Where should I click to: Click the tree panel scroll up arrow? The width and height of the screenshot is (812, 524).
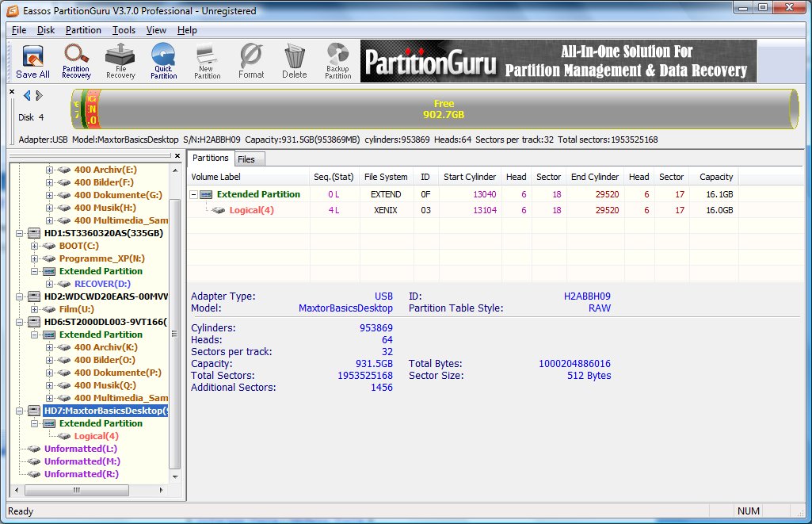click(x=175, y=170)
